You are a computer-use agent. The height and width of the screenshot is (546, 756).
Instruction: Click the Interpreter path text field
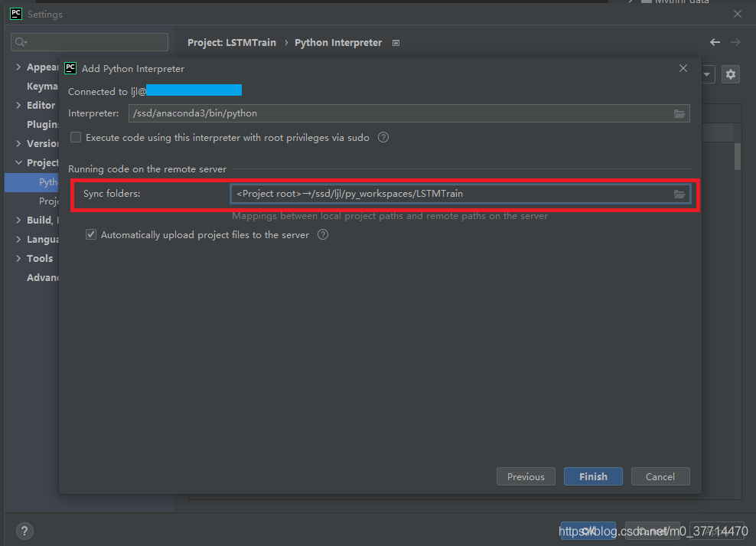pos(398,113)
